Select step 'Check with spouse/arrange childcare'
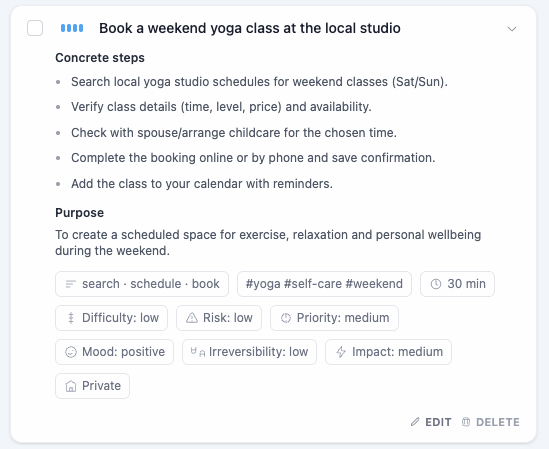The height and width of the screenshot is (449, 549). tap(234, 133)
